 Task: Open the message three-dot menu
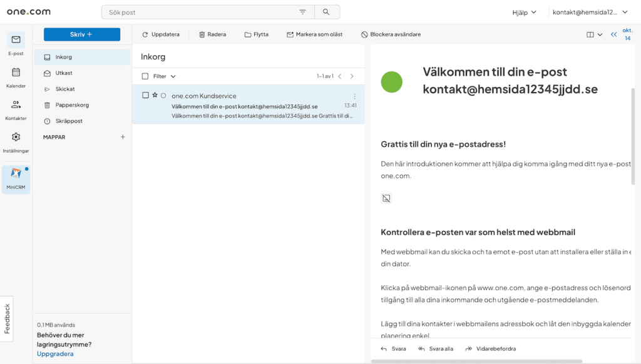[x=354, y=96]
